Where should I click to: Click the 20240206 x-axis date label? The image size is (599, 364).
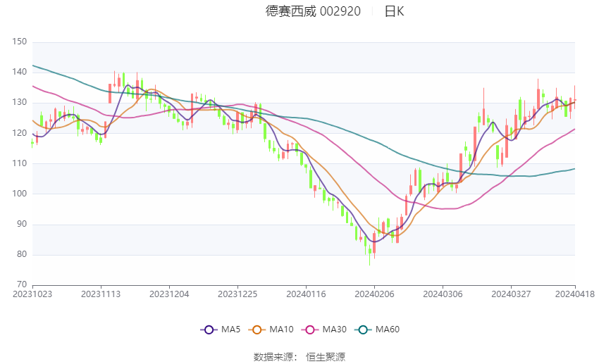pyautogui.click(x=374, y=294)
